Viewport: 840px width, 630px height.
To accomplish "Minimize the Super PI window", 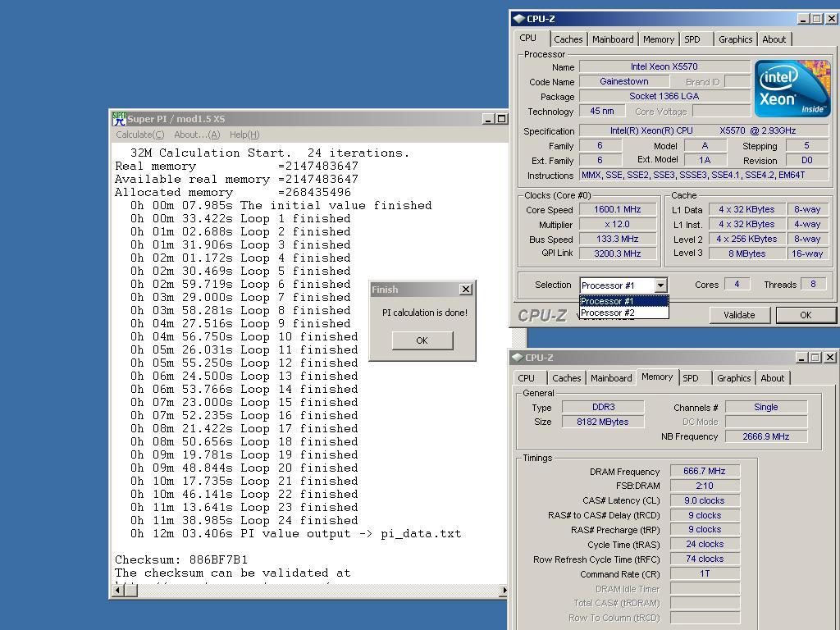I will pos(487,119).
